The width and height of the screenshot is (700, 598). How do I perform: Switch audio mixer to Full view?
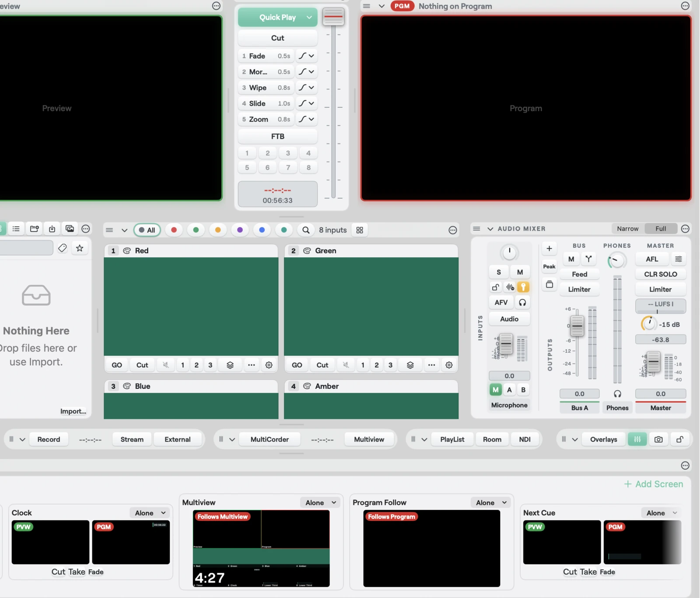(661, 229)
